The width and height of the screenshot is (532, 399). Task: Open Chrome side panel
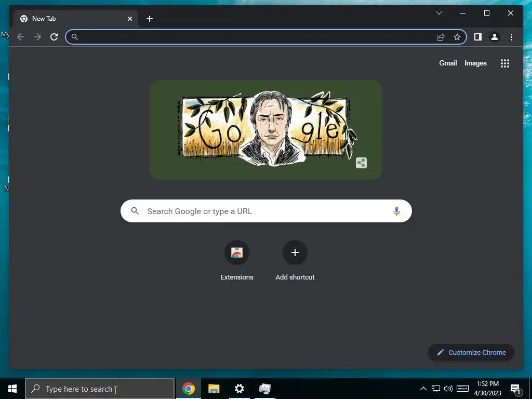(x=478, y=37)
